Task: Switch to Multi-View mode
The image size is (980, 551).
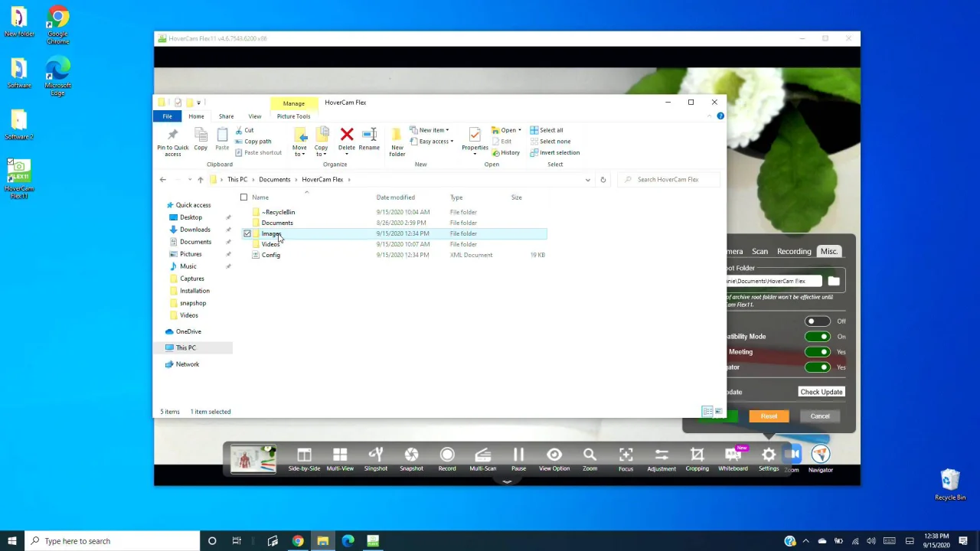Action: coord(340,459)
